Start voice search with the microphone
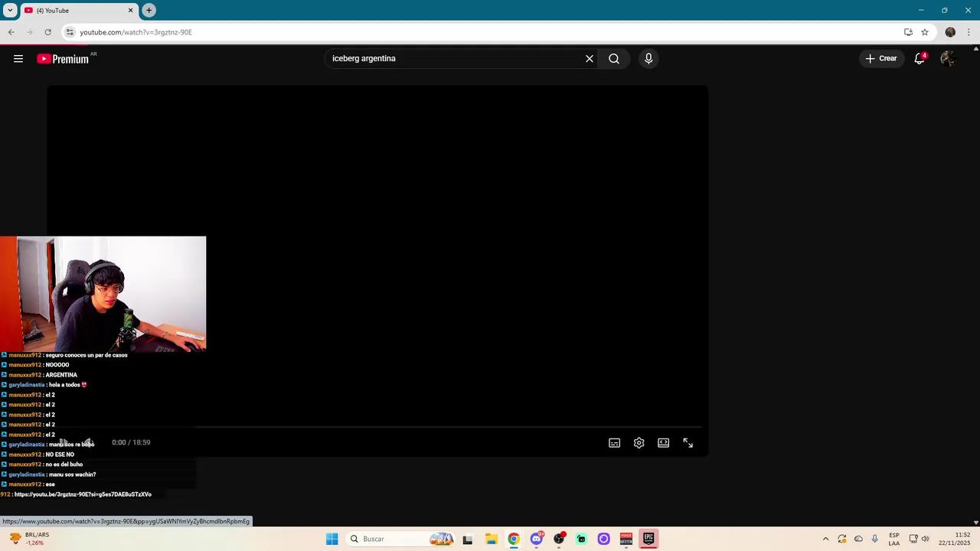 (648, 59)
